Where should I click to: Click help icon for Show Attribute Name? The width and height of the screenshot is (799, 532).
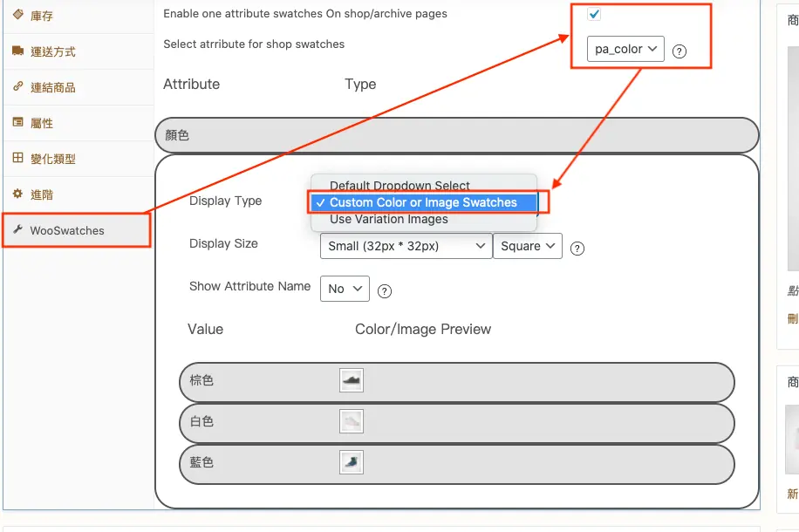(x=385, y=291)
